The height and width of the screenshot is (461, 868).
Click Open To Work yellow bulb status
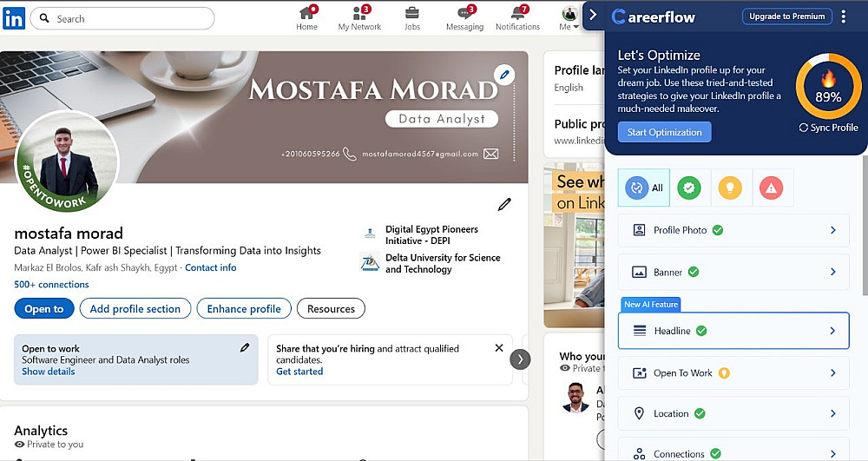point(724,373)
